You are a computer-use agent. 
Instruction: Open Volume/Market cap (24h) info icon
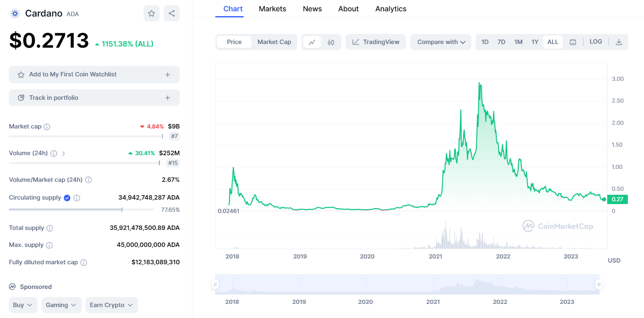tap(88, 180)
